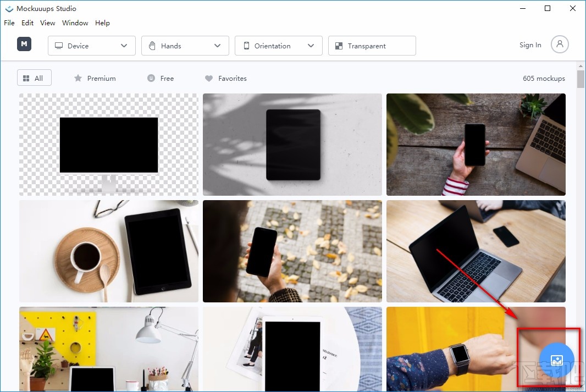The height and width of the screenshot is (392, 586).
Task: Click the user avatar icon beside Sign In
Action: pyautogui.click(x=560, y=45)
